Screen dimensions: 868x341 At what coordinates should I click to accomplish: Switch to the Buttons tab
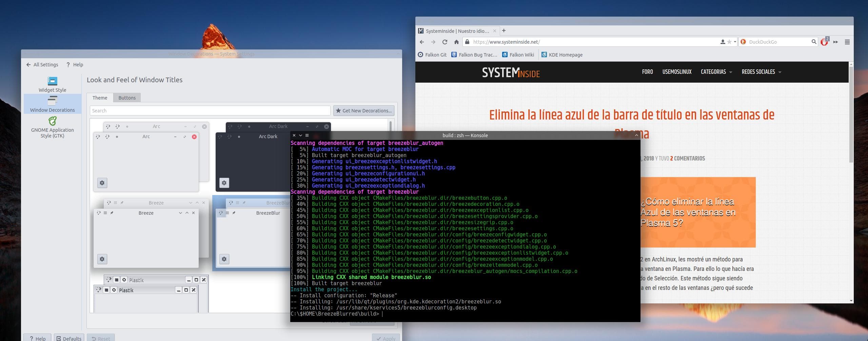pos(127,98)
